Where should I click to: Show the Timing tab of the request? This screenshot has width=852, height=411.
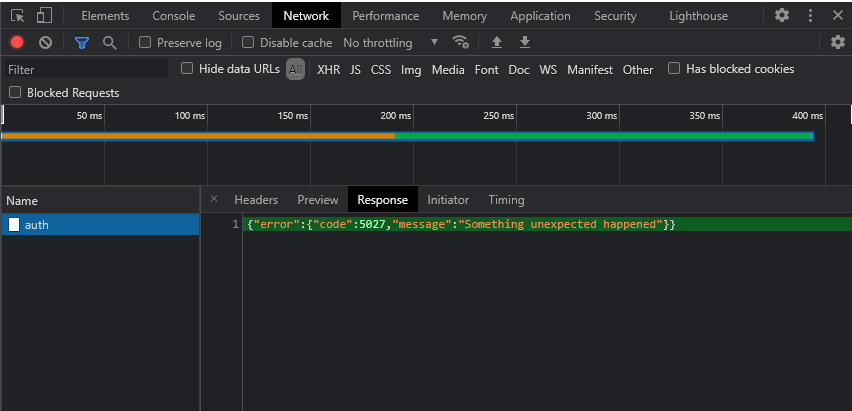pyautogui.click(x=506, y=200)
